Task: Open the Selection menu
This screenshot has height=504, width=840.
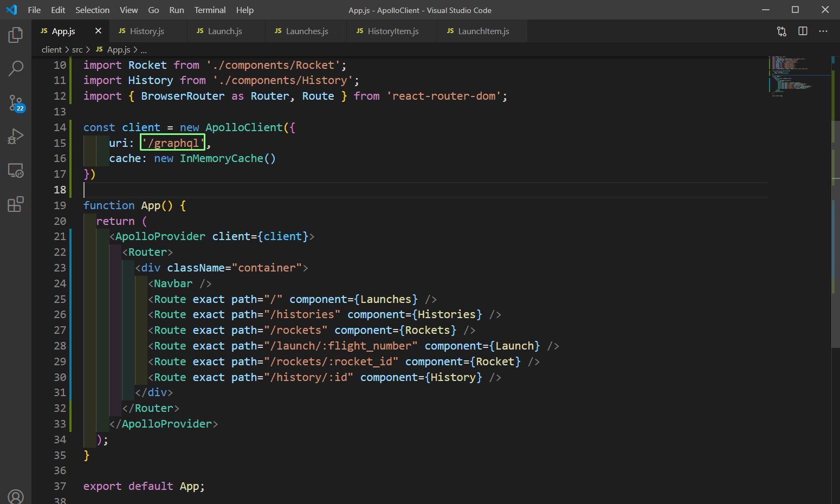Action: click(x=92, y=10)
